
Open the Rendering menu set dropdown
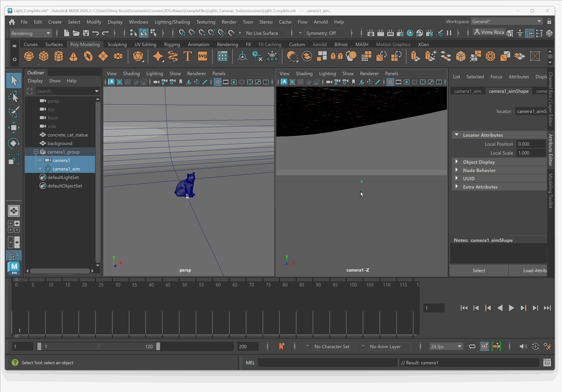[31, 33]
